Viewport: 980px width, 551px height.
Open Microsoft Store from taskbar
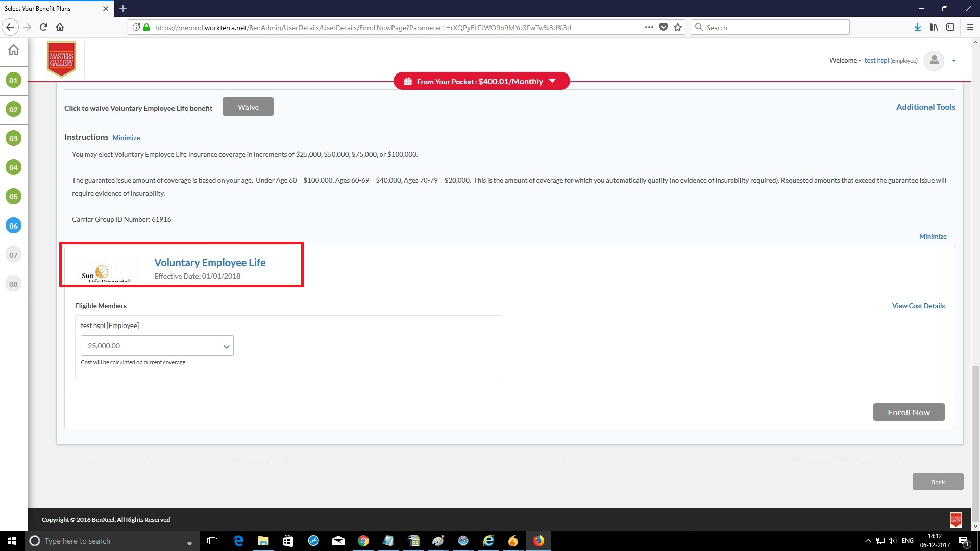click(288, 541)
